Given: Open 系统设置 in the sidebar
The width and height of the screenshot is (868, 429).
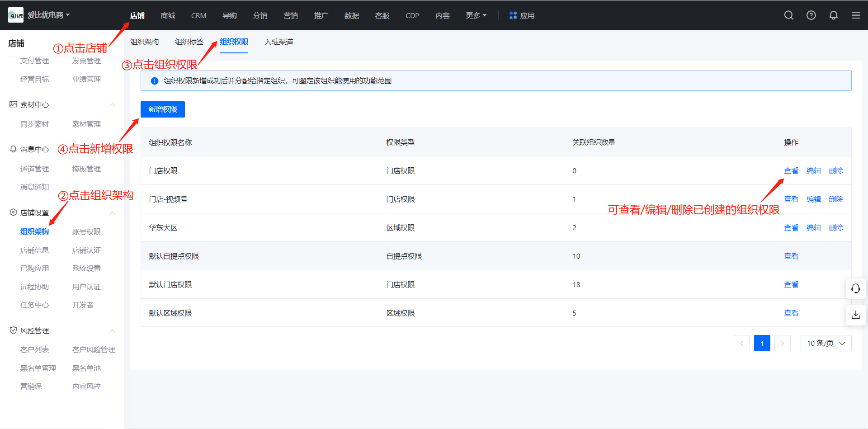Looking at the screenshot, I should click(x=86, y=268).
